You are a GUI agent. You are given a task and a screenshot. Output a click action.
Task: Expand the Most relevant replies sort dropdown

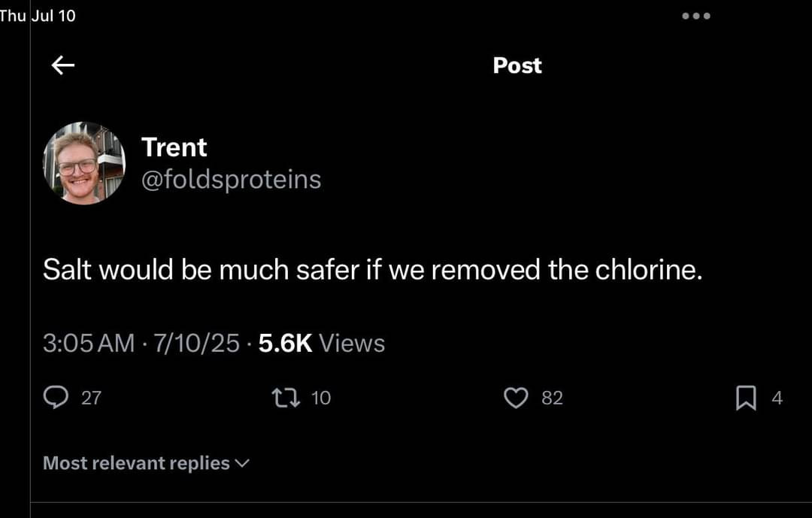coord(136,463)
